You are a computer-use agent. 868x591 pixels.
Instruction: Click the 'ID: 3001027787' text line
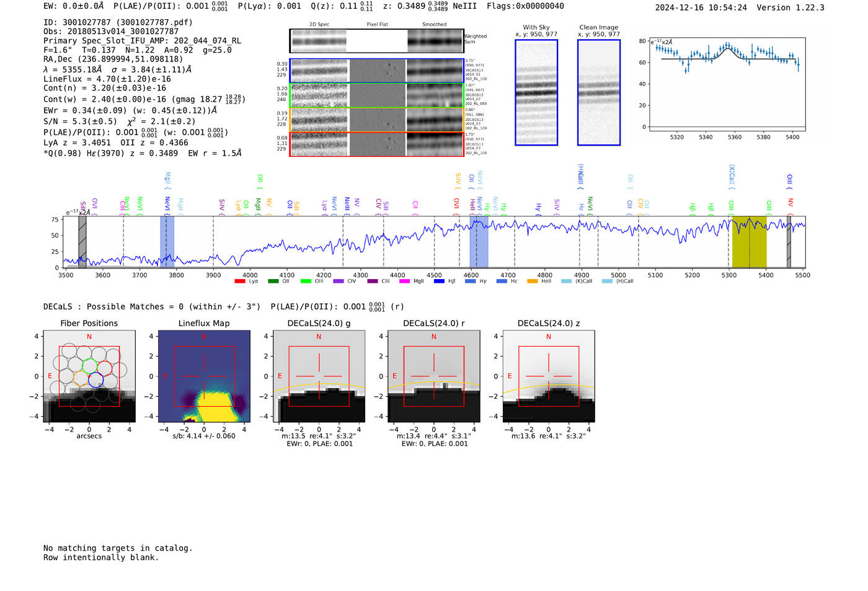click(x=118, y=22)
